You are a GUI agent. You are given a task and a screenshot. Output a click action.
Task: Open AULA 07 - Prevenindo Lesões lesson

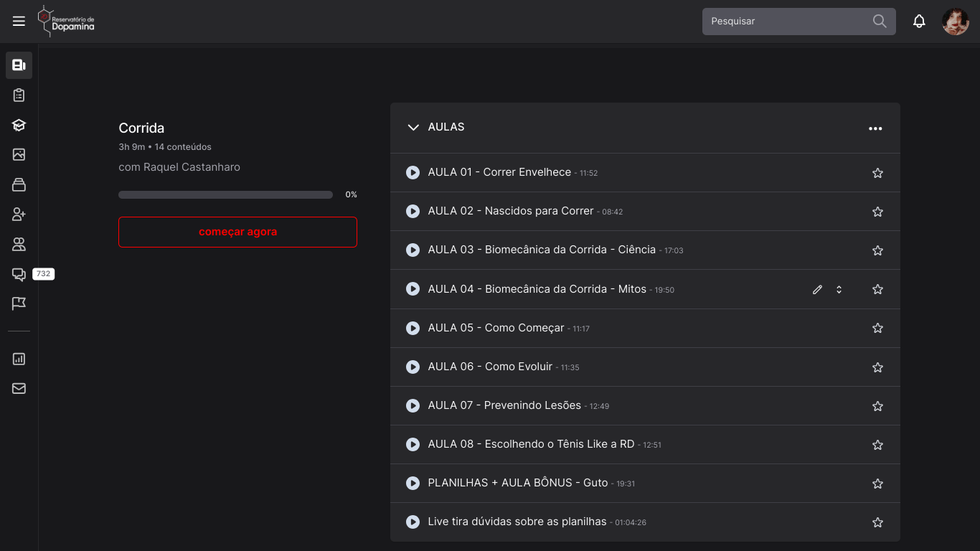click(x=504, y=405)
